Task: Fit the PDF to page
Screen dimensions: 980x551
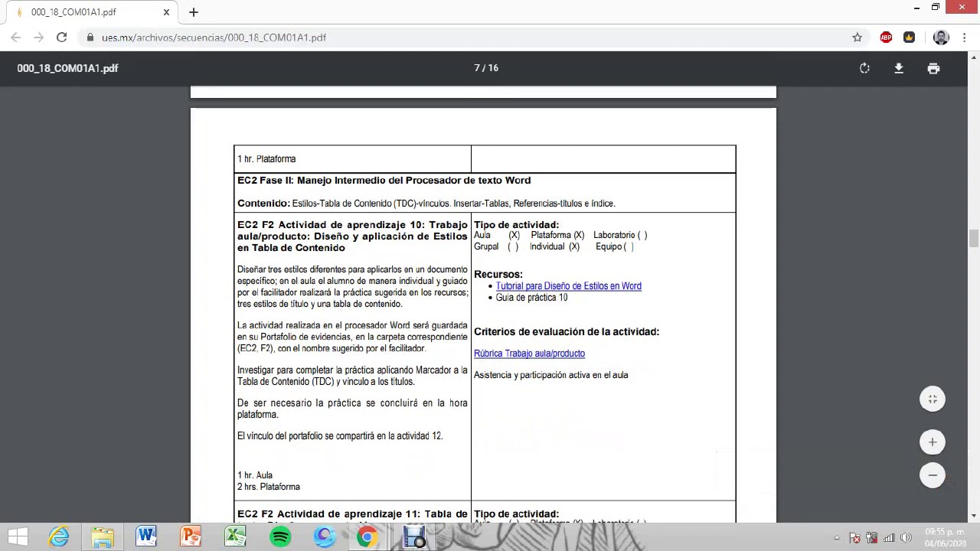Action: coord(933,399)
